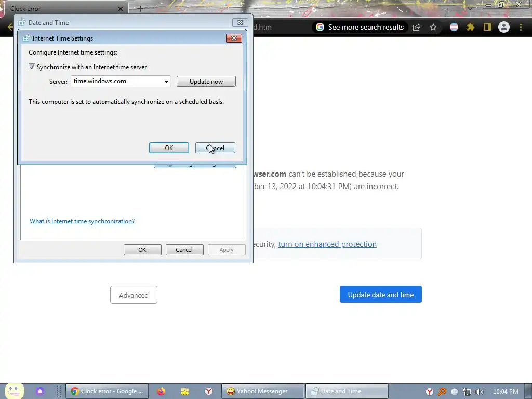Uncheck Synchronize with an Internet time server
This screenshot has width=532, height=399.
[32, 67]
